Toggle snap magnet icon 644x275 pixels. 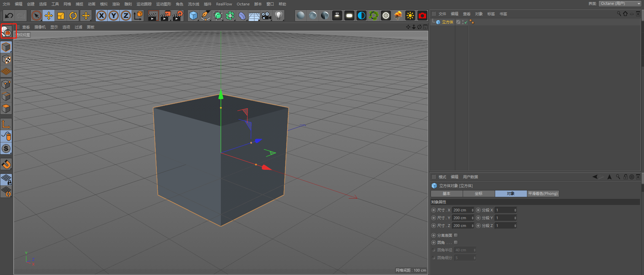[x=6, y=164]
